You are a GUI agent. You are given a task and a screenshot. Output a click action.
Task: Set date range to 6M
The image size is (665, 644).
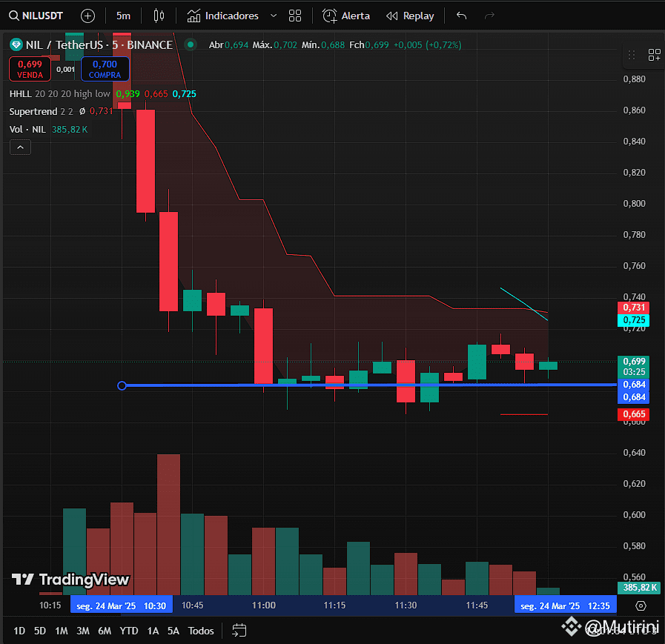pyautogui.click(x=105, y=631)
